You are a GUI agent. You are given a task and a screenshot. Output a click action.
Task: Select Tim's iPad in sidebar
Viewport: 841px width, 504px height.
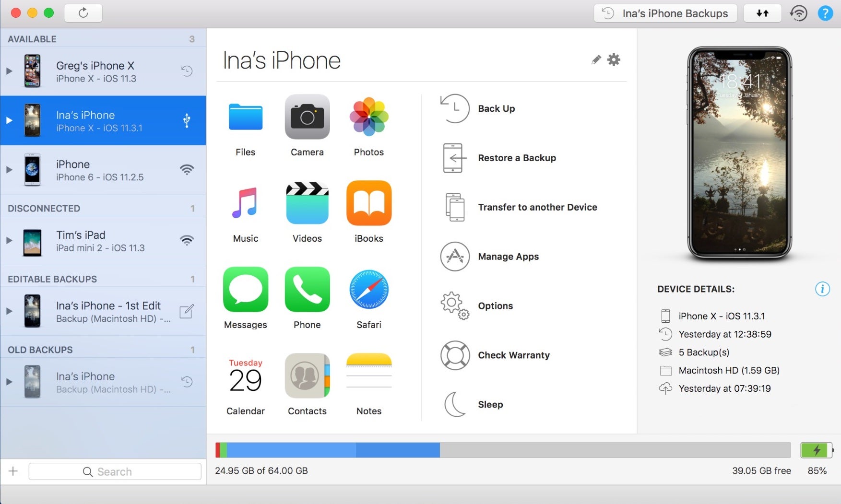pyautogui.click(x=103, y=240)
